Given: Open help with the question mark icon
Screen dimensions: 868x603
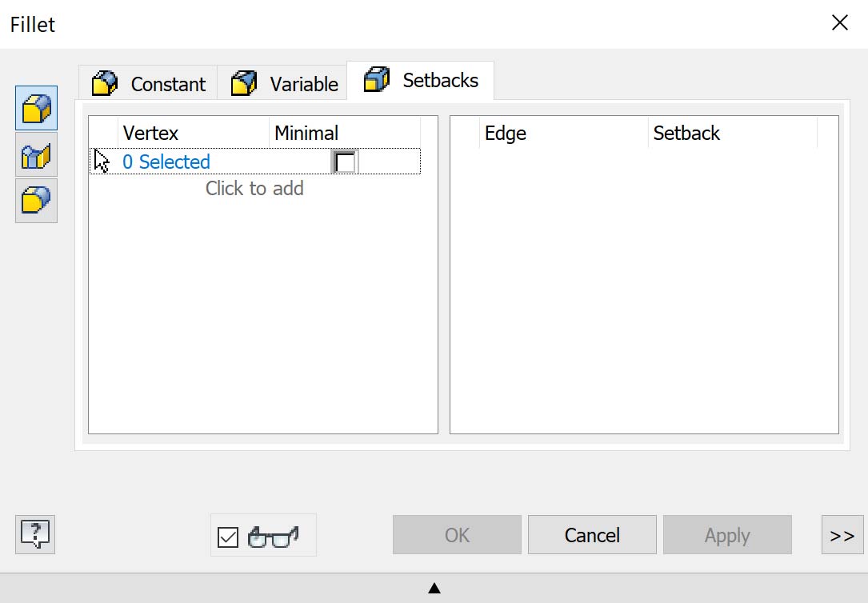Looking at the screenshot, I should coord(35,534).
